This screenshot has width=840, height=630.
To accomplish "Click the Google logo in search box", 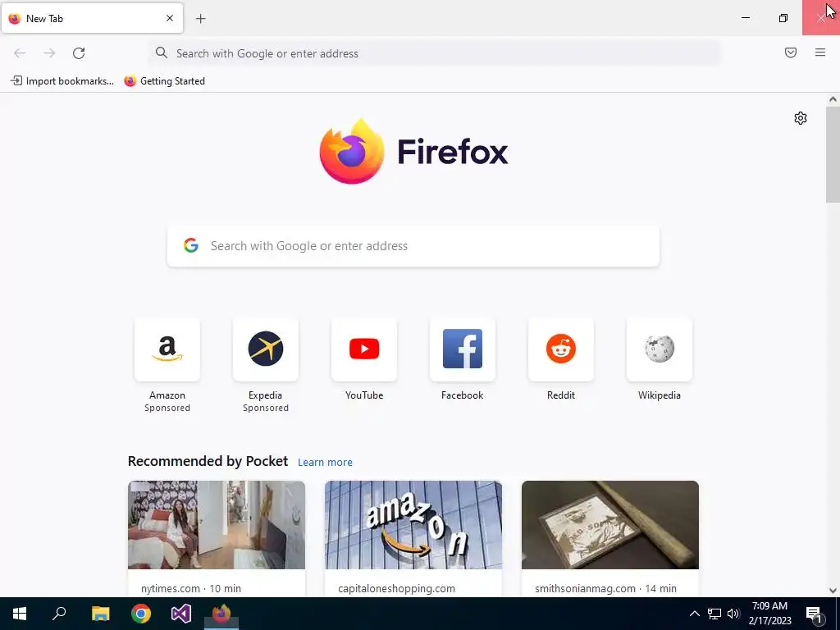I will (x=191, y=245).
